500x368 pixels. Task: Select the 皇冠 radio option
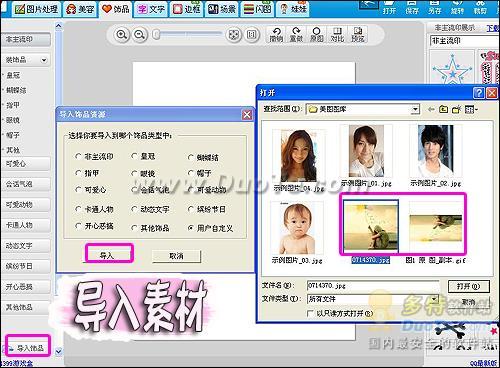click(134, 156)
